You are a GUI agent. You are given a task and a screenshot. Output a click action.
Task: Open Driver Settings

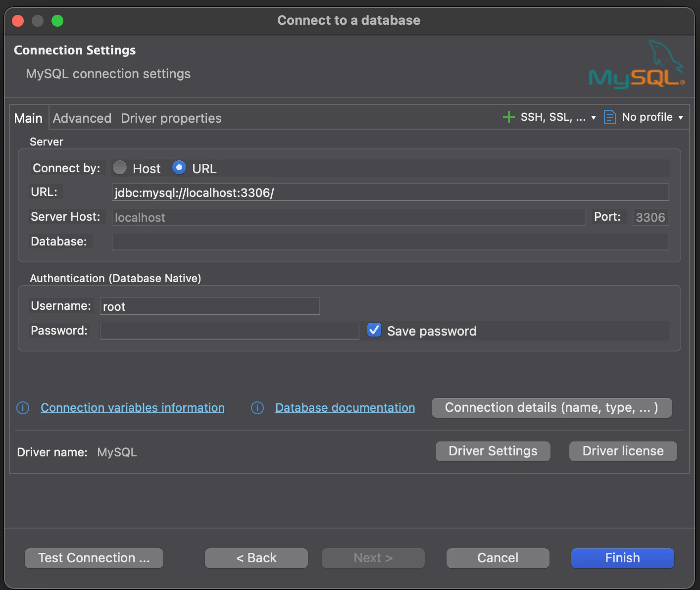pyautogui.click(x=493, y=451)
